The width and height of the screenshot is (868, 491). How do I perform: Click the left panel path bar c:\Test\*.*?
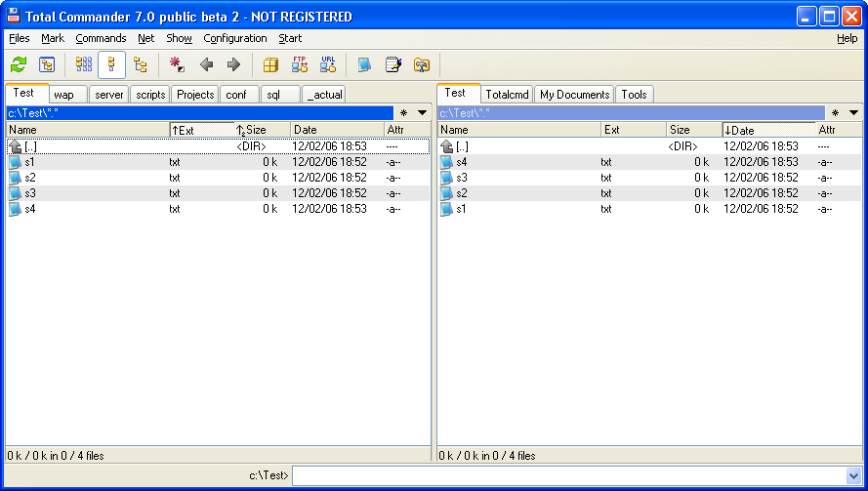tap(199, 113)
